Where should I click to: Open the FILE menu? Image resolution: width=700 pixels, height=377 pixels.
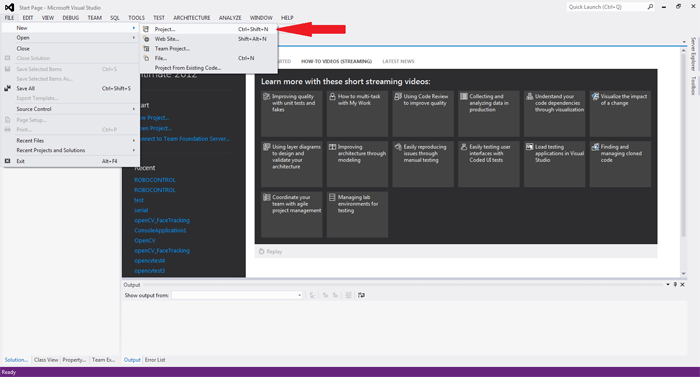9,18
